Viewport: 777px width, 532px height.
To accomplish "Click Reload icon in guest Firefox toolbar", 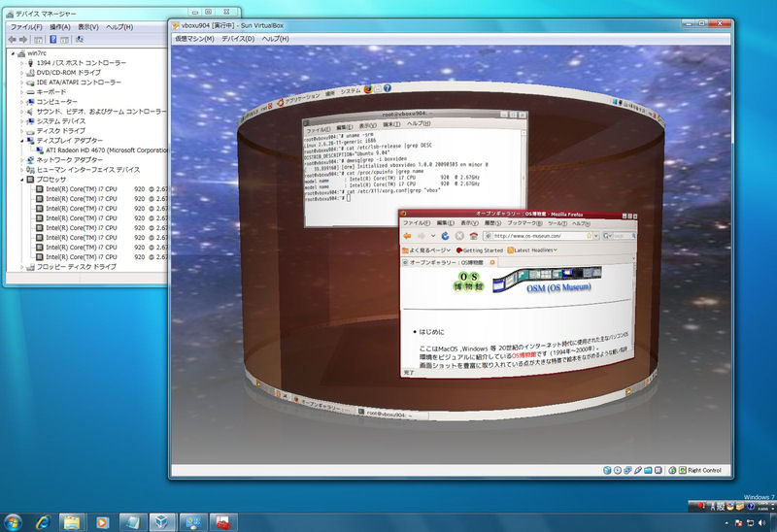I will [x=445, y=236].
